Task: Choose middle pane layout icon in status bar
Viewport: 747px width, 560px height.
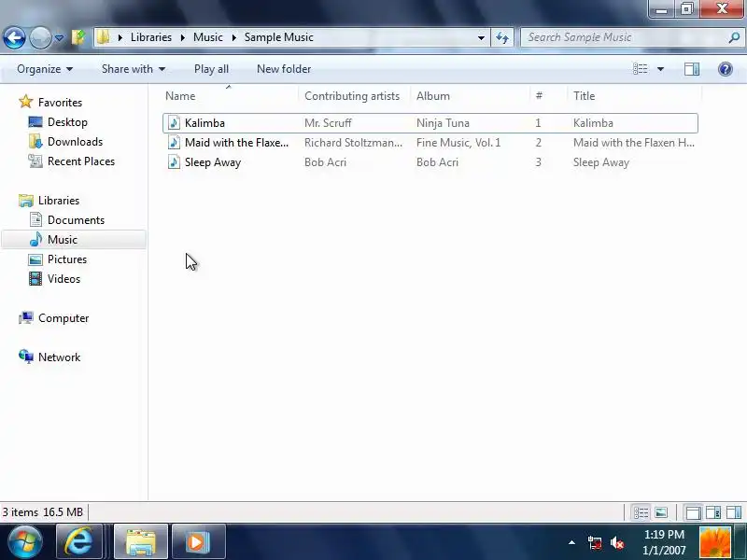Action: [x=713, y=512]
